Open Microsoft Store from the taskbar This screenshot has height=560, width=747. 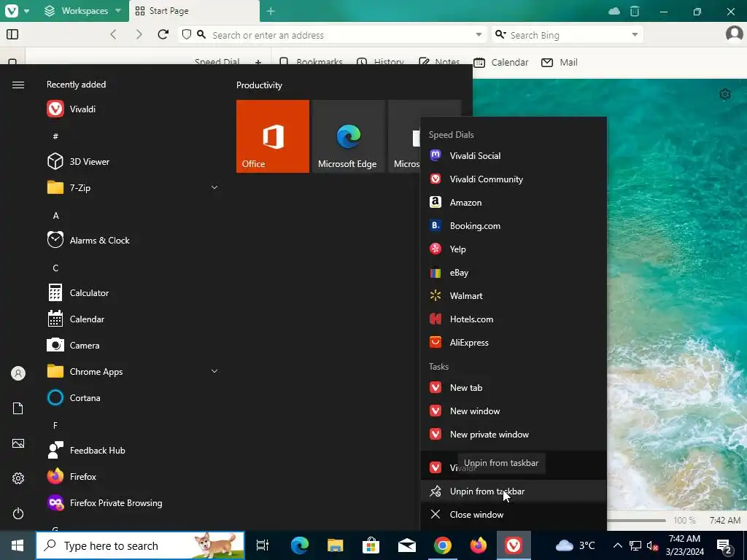tap(371, 545)
